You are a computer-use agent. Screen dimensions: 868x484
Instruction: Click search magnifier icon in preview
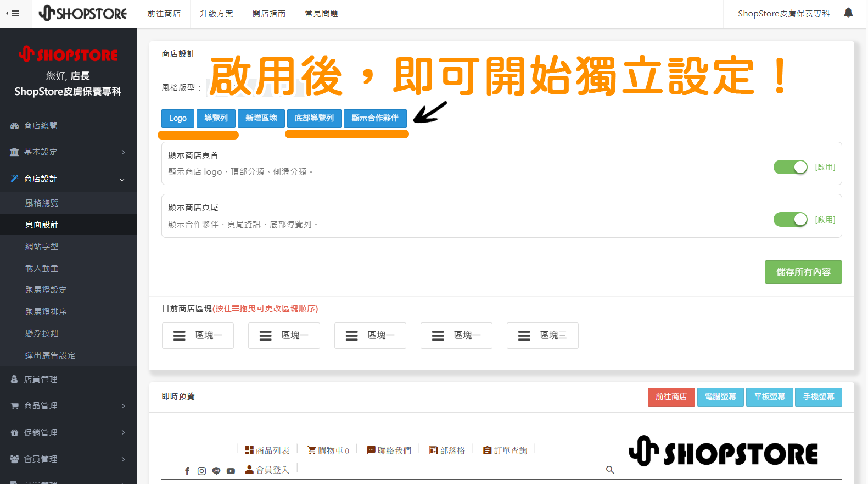pyautogui.click(x=610, y=470)
